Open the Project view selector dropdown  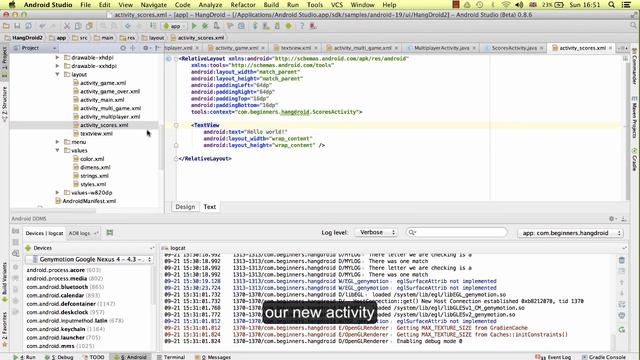tap(35, 48)
